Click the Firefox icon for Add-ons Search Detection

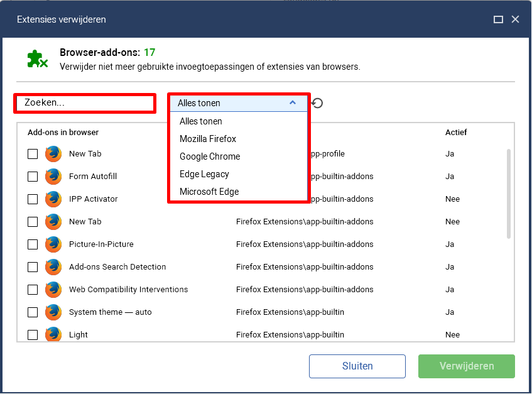coord(53,266)
